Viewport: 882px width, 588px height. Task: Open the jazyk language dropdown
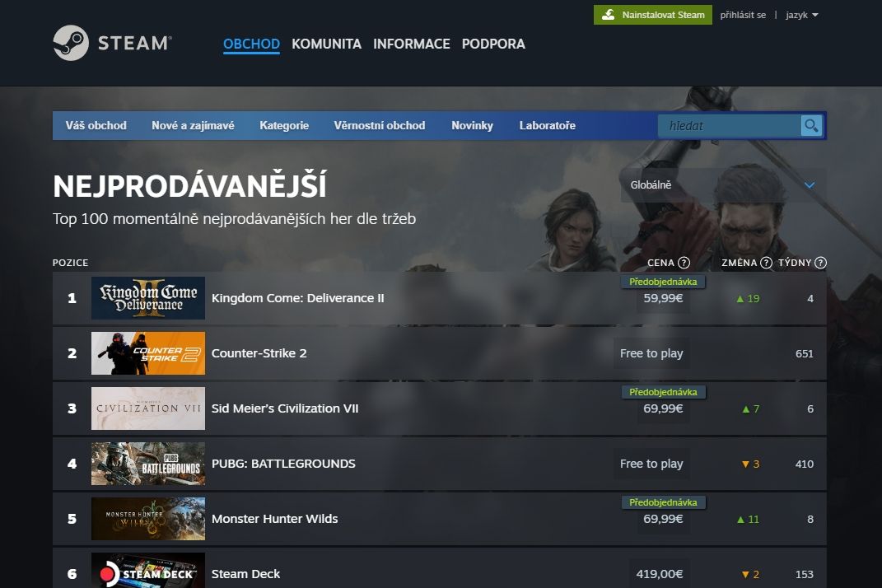(801, 15)
